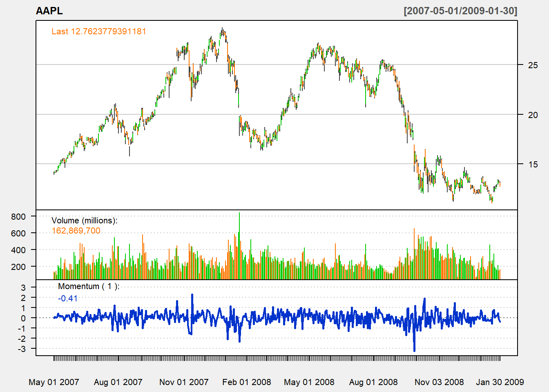Click the 'May 01 2008' date label
Screen dimensions: 549x392
(309, 382)
